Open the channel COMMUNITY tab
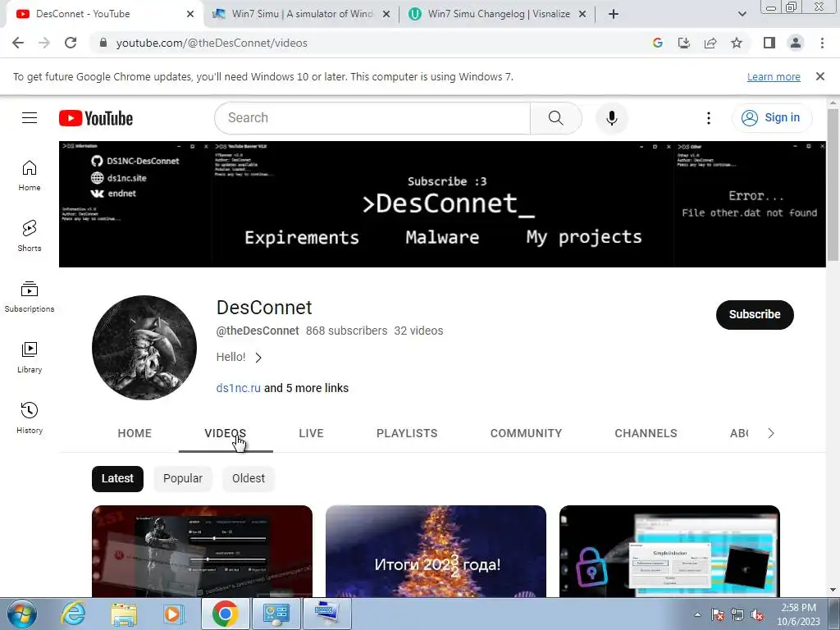 (526, 433)
